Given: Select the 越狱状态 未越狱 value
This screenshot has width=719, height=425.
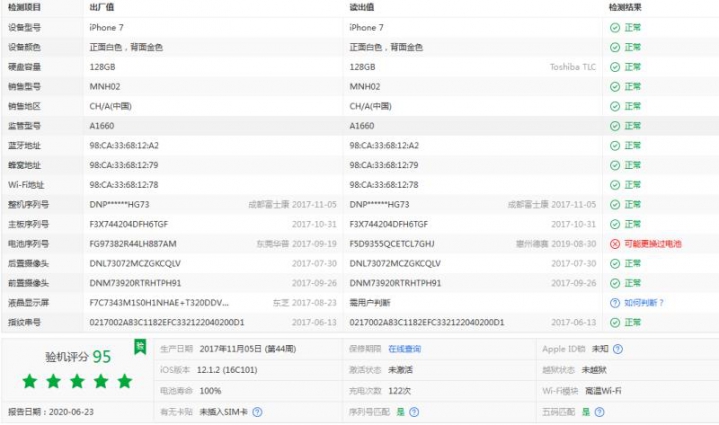Looking at the screenshot, I should [594, 370].
